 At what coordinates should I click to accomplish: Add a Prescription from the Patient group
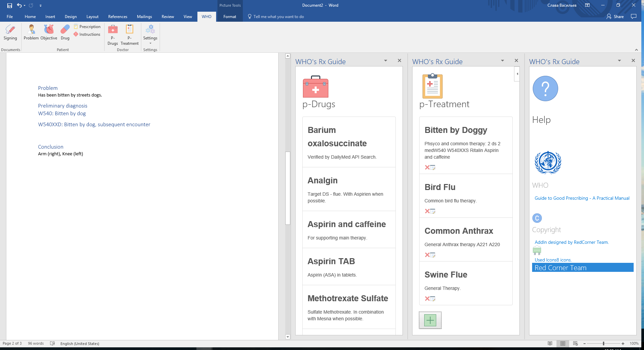tap(87, 27)
